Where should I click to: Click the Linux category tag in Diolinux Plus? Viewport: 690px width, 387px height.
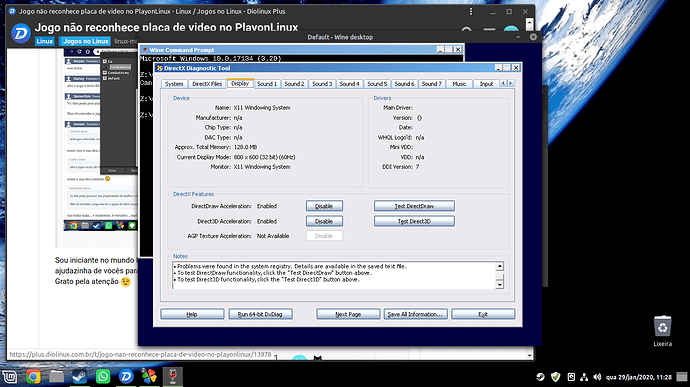click(x=44, y=41)
